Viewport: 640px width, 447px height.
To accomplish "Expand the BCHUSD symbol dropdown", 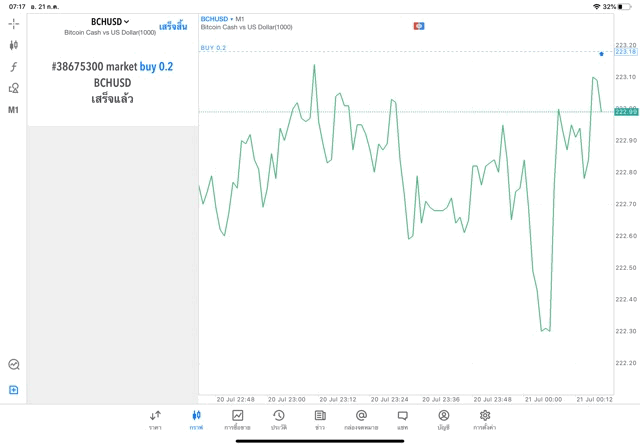I will (111, 22).
